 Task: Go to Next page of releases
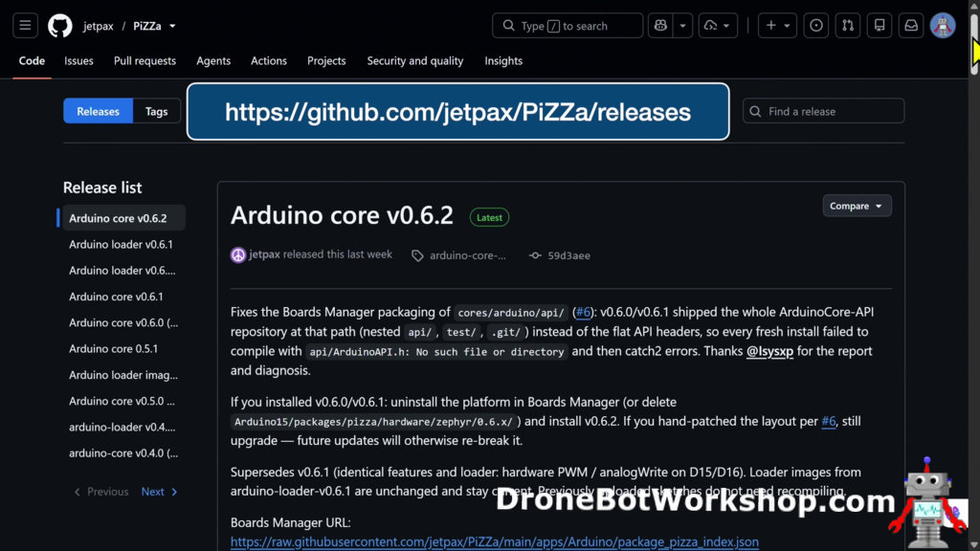[160, 492]
